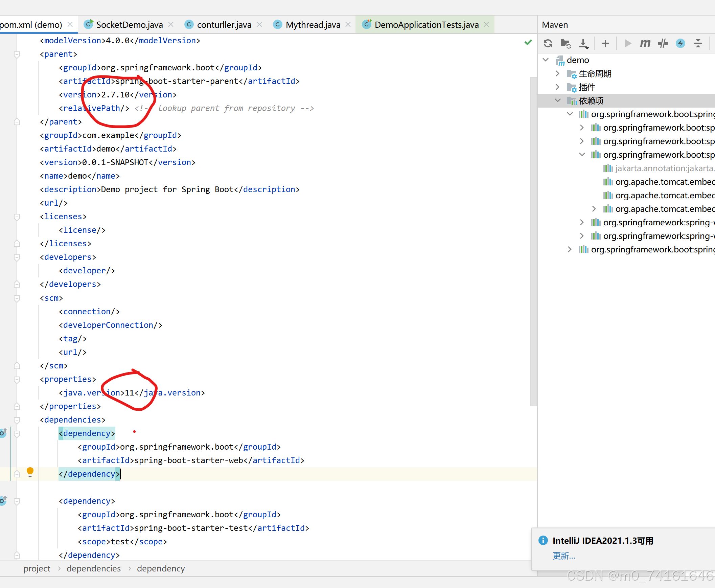Expand the 生命周期 lifecycle node
The image size is (715, 588).
pos(558,73)
